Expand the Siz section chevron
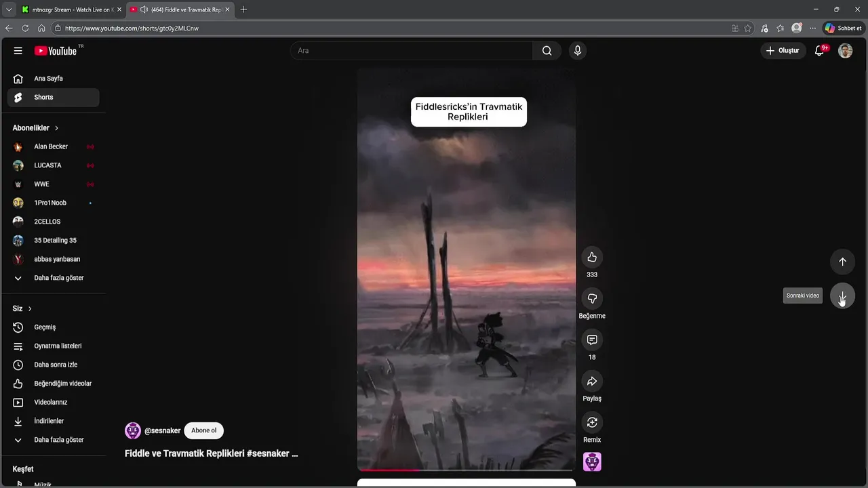868x488 pixels. 30,309
